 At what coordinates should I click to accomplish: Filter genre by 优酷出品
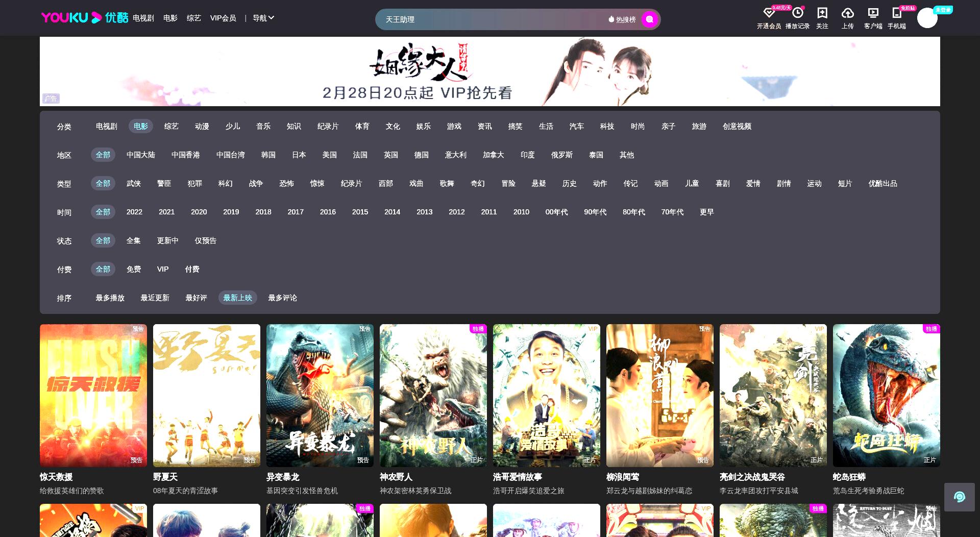pyautogui.click(x=883, y=183)
